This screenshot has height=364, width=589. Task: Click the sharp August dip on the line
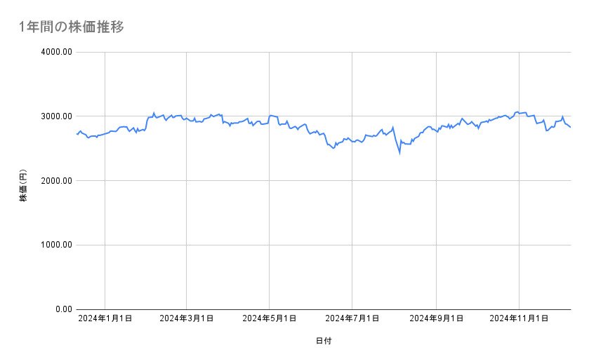point(399,151)
